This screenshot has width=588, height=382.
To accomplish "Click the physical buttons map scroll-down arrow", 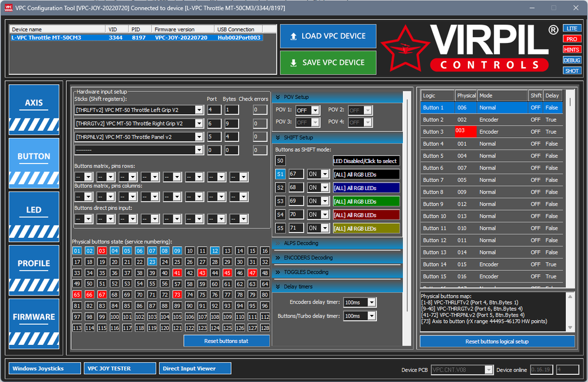I will (570, 328).
